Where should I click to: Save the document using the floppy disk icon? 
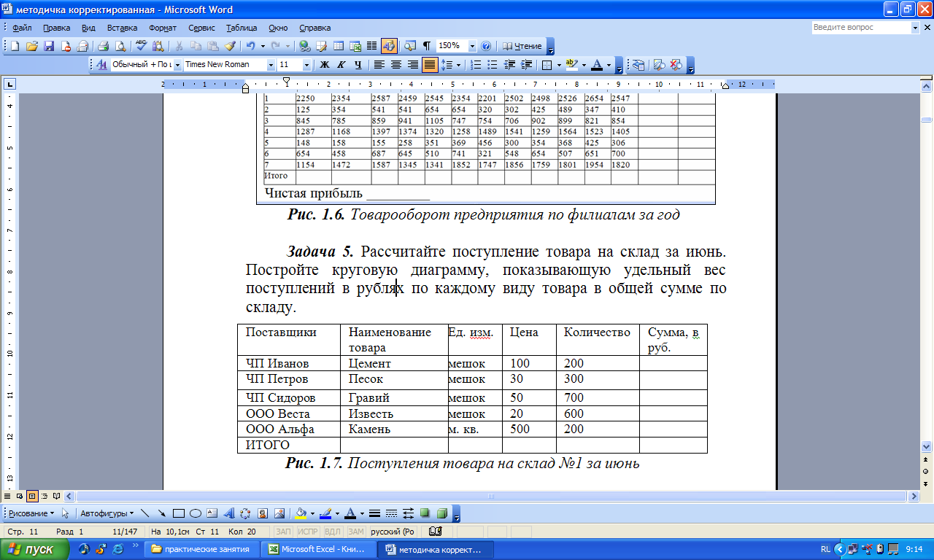point(49,45)
